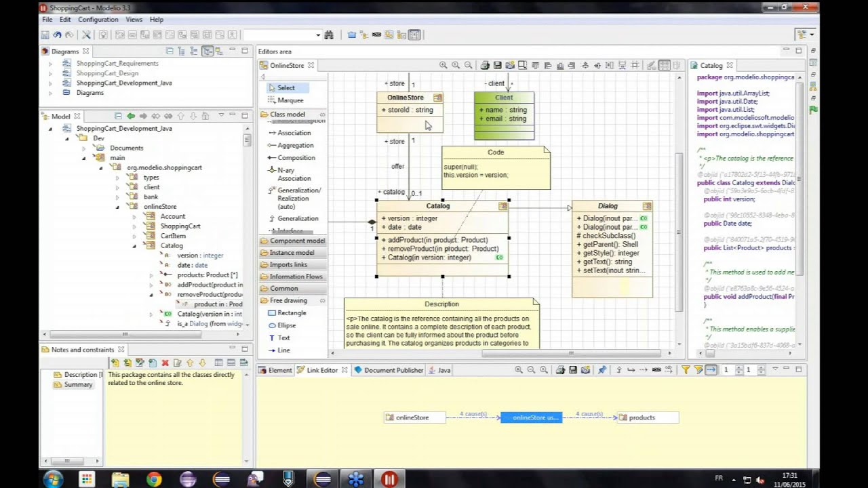Click red delete X in Notes panel

(165, 363)
